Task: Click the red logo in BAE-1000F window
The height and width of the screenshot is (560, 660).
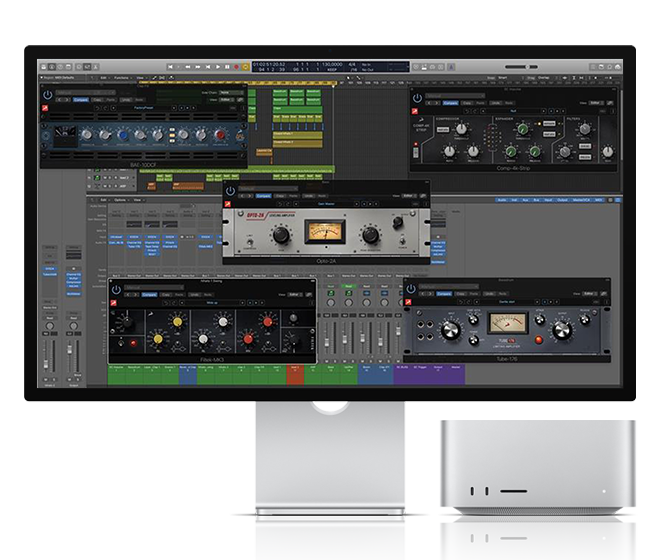Action: pyautogui.click(x=45, y=108)
